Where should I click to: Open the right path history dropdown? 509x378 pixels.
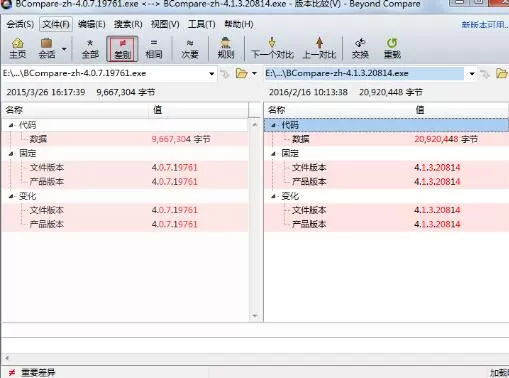point(472,74)
